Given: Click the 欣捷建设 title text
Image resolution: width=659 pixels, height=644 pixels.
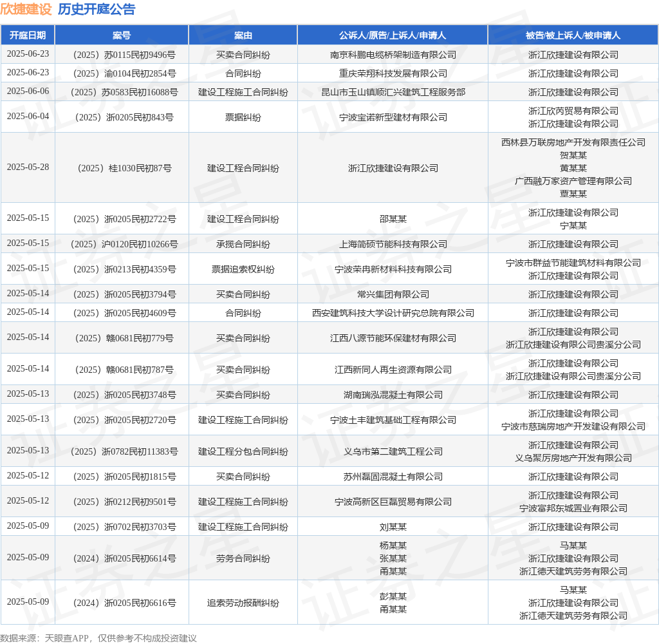Looking at the screenshot, I should [x=26, y=9].
